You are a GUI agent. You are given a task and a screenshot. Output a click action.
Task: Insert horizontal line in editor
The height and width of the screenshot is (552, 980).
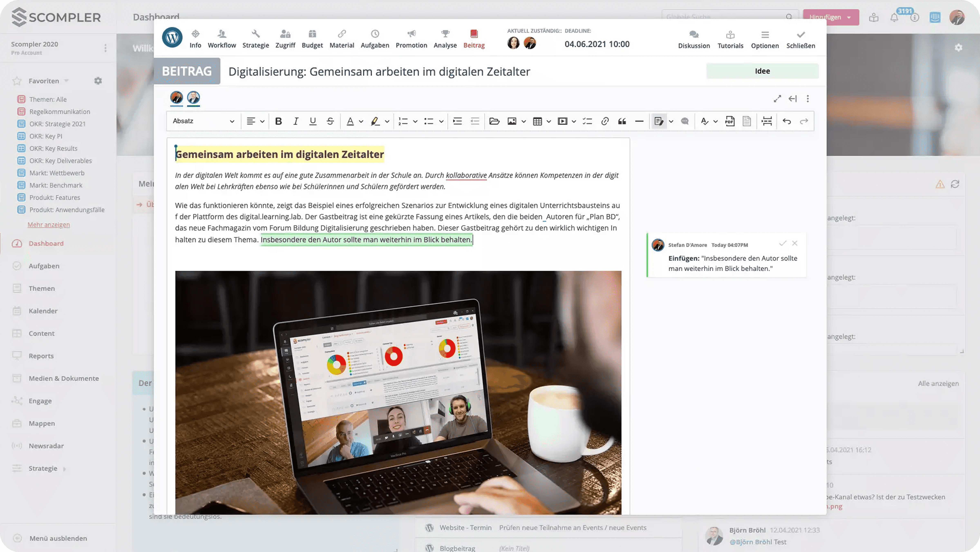(x=639, y=121)
